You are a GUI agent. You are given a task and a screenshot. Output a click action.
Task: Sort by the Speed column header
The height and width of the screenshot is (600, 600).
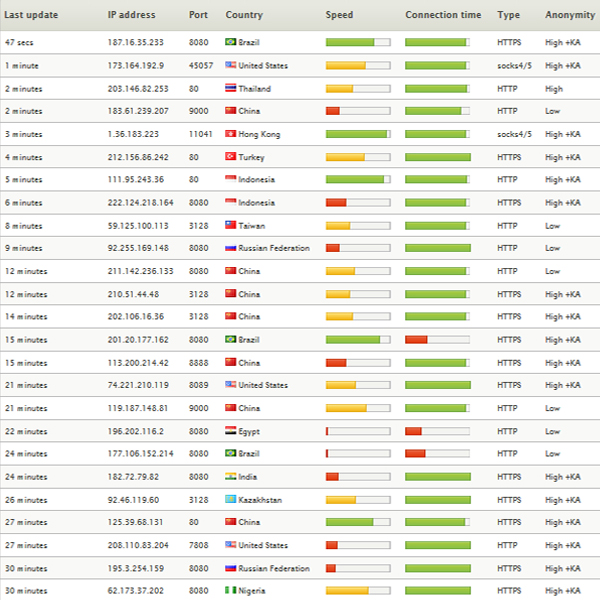point(339,15)
